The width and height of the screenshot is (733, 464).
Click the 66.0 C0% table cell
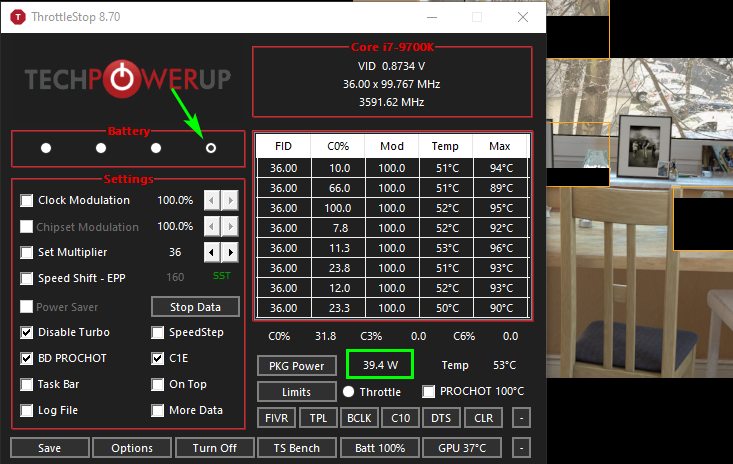339,188
